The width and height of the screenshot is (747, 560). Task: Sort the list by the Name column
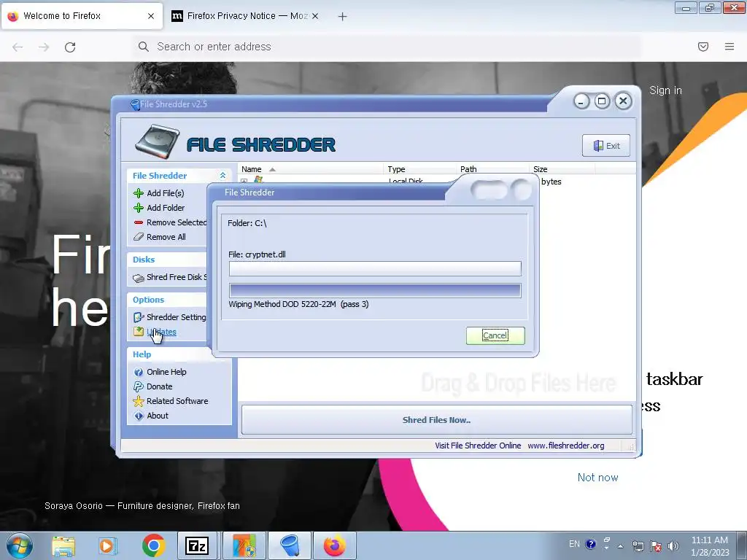tap(310, 169)
